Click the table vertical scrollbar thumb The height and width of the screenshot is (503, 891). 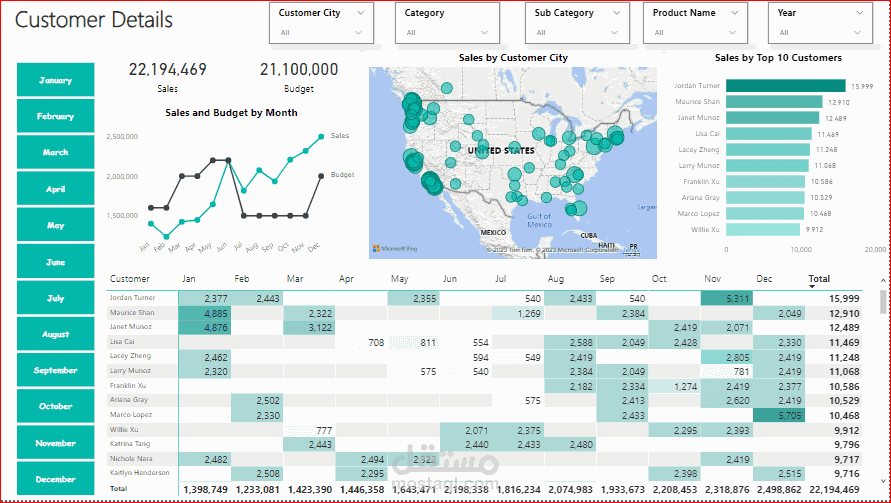tap(882, 301)
